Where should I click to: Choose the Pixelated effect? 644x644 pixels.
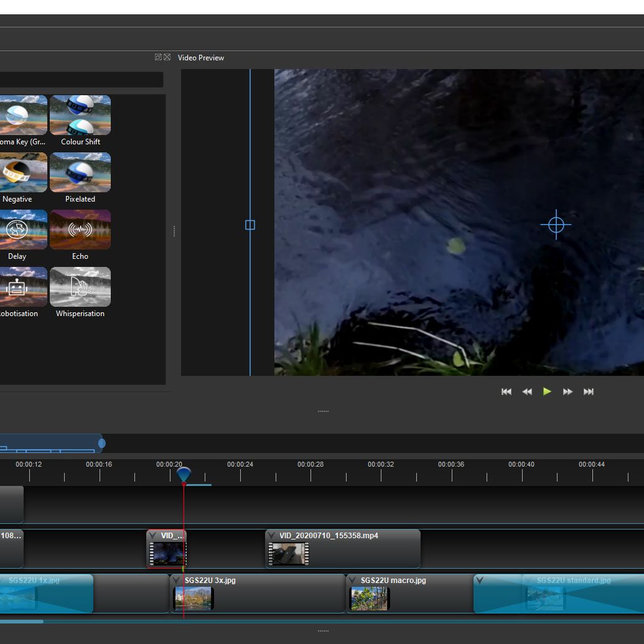(80, 173)
